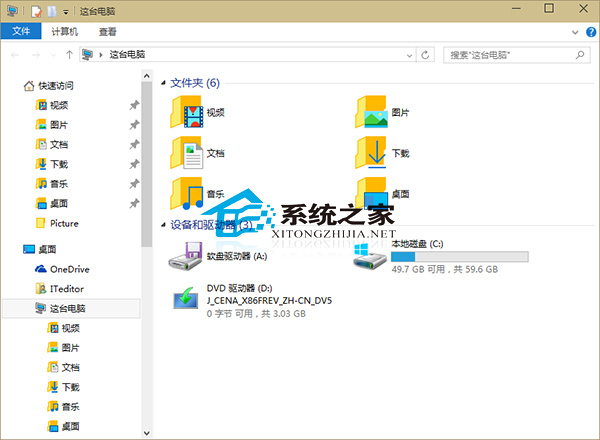The width and height of the screenshot is (600, 440).
Task: Click the computer icon in title bar
Action: click(12, 11)
